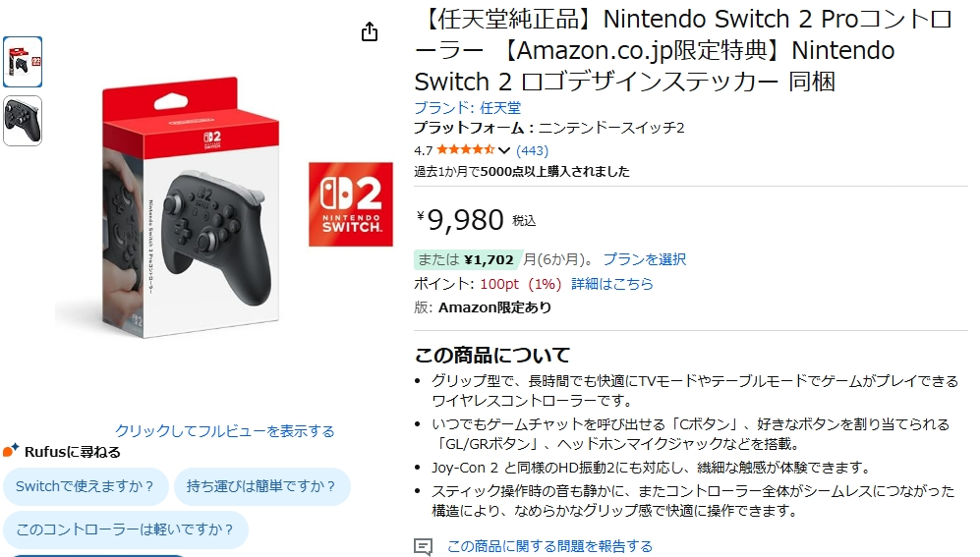Ask Rufus 'このコントローラーは軽いですか？'

point(126,530)
